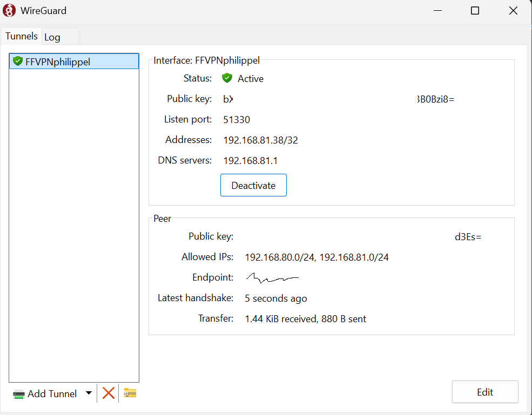The image size is (532, 415).
Task: Click the transfer statistics text
Action: click(305, 319)
